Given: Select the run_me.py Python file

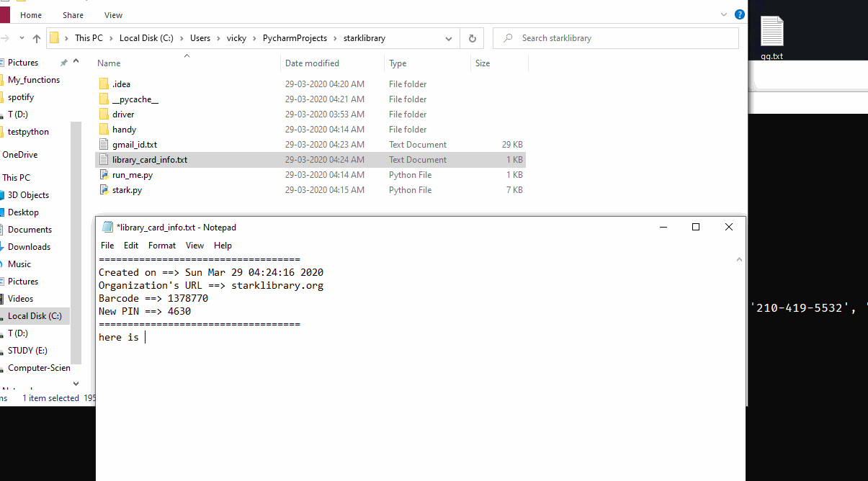Looking at the screenshot, I should (x=131, y=175).
